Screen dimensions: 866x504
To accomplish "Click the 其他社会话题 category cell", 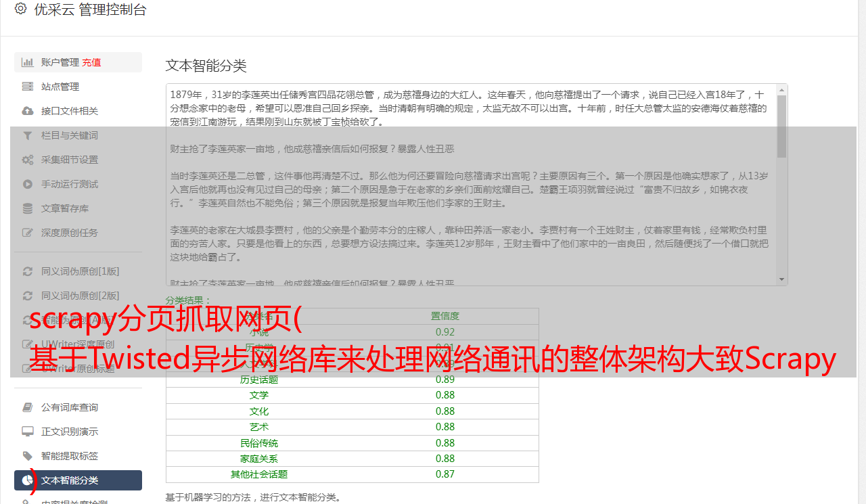I will [259, 474].
